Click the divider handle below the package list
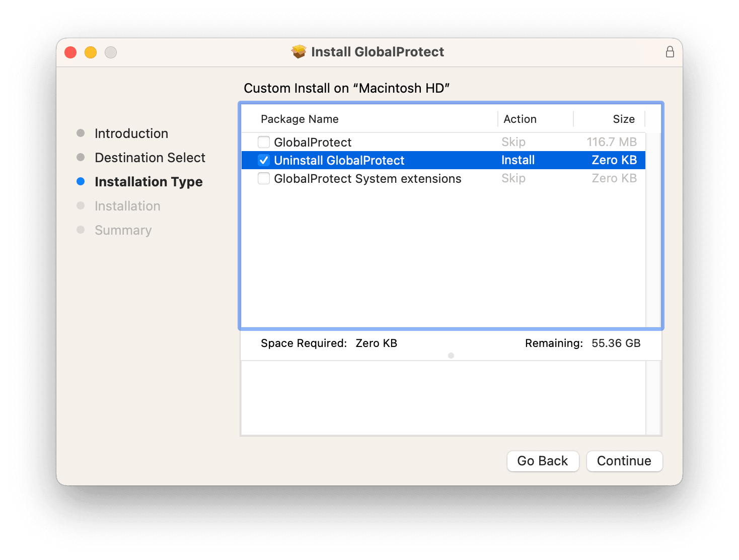The height and width of the screenshot is (560, 739). pyautogui.click(x=451, y=356)
